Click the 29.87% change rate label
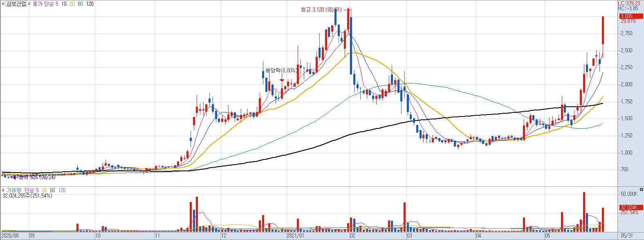The height and width of the screenshot is (240, 644). (629, 21)
